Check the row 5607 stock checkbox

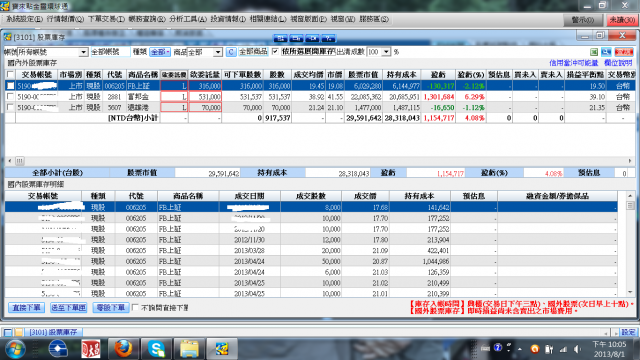click(x=10, y=107)
